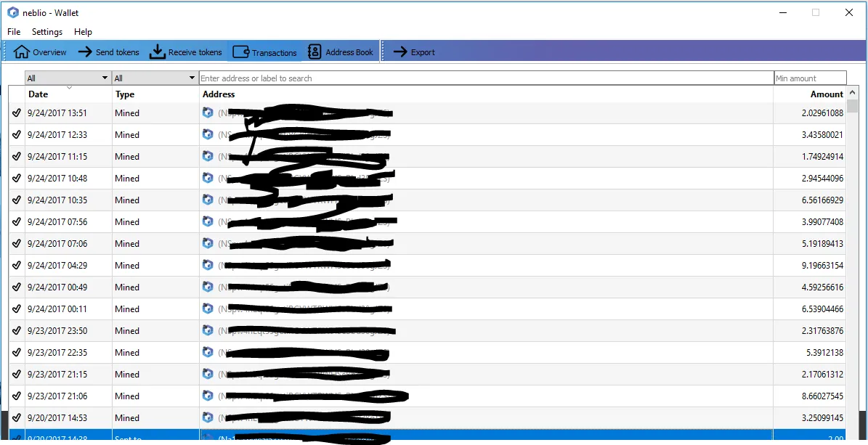The height and width of the screenshot is (445, 868).
Task: Open the Help menu
Action: coord(83,31)
